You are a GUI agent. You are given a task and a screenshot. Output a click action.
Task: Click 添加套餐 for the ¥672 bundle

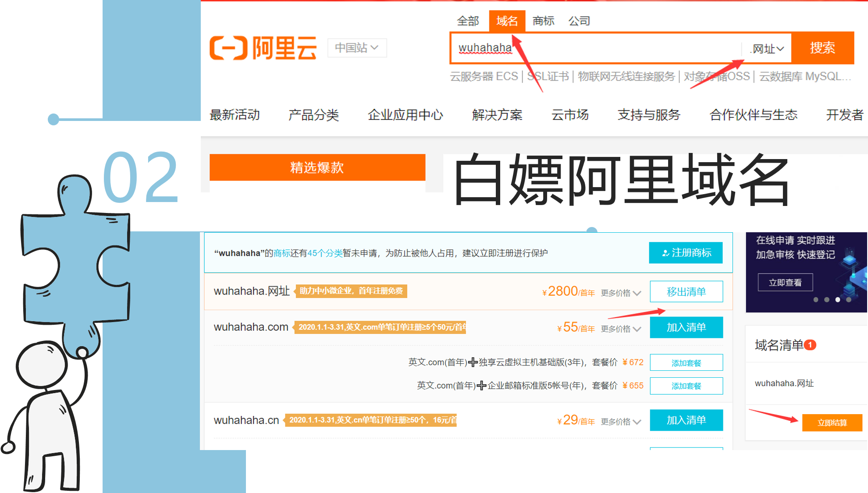687,362
